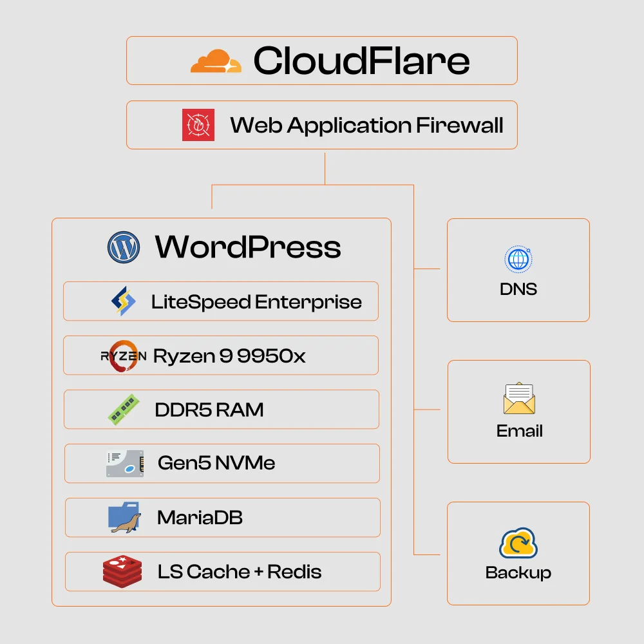The image size is (644, 644).
Task: Select the Ryzen 9 9950x label
Action: pyautogui.click(x=229, y=355)
